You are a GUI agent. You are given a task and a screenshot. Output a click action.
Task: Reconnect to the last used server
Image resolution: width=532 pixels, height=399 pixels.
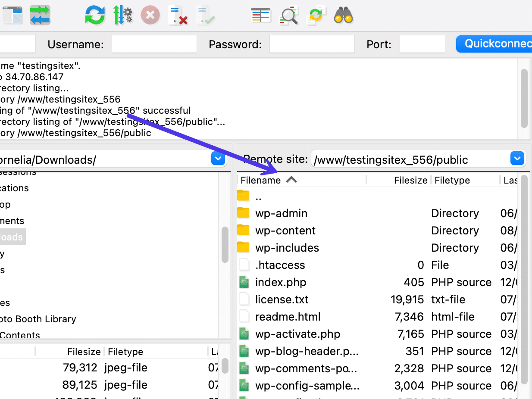(206, 15)
